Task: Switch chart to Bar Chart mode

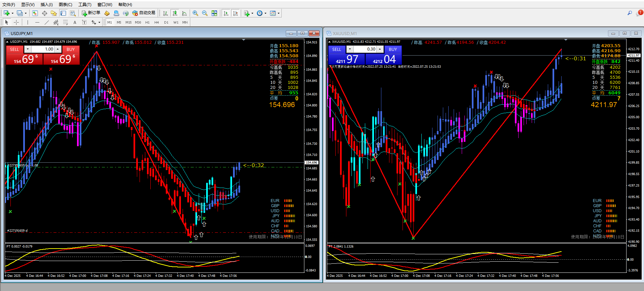Action: pos(165,13)
